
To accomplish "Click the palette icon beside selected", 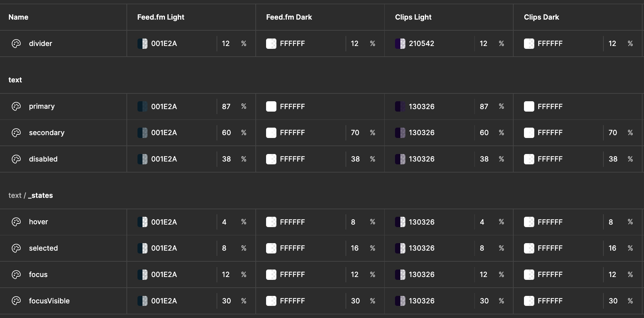I will 16,248.
